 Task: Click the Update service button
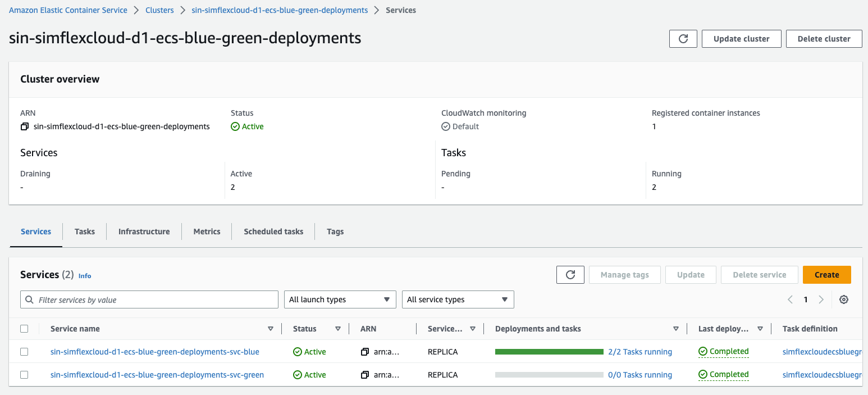pyautogui.click(x=691, y=275)
